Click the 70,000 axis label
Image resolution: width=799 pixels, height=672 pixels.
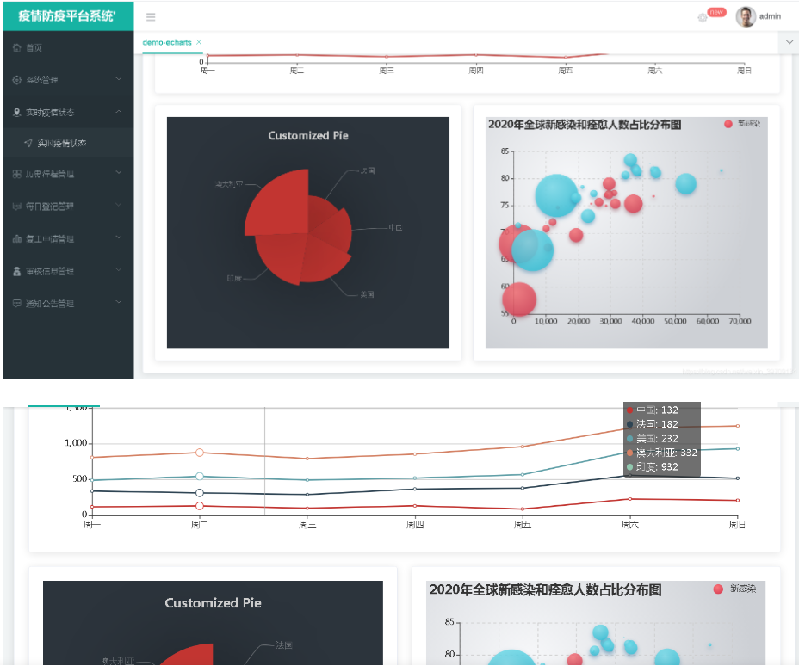(740, 321)
